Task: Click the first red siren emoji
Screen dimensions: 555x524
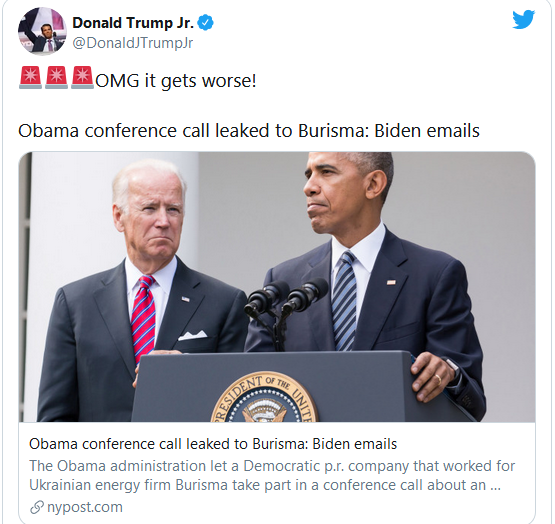Action: pos(30,77)
